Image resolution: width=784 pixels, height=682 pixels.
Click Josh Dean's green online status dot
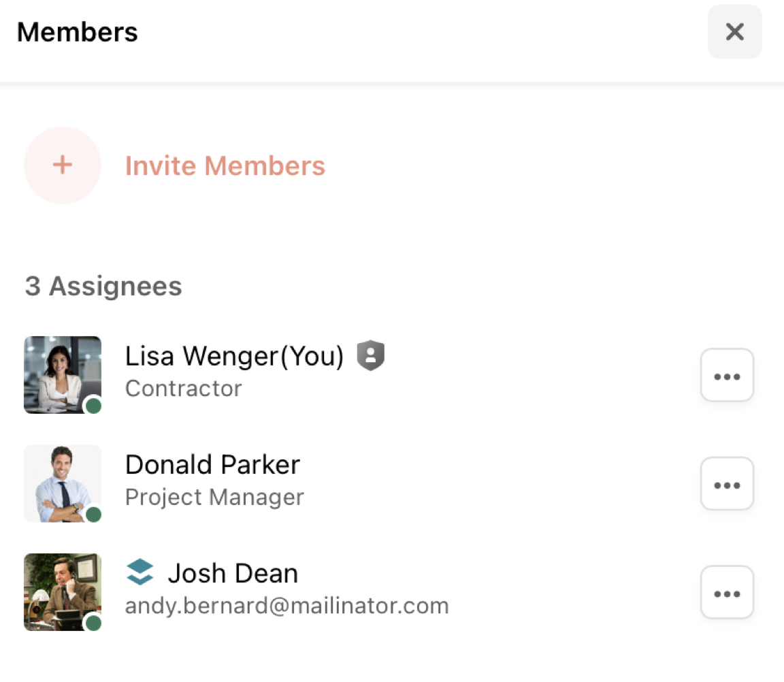[93, 623]
